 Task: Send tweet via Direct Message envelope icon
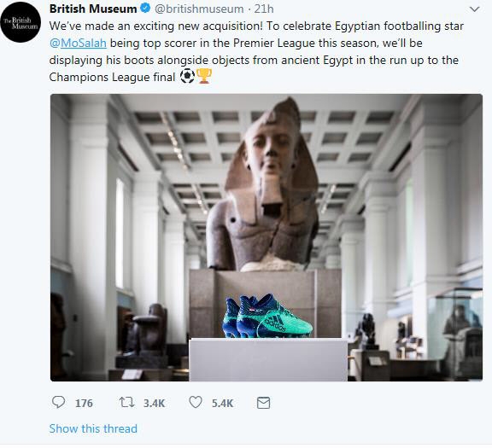click(263, 403)
